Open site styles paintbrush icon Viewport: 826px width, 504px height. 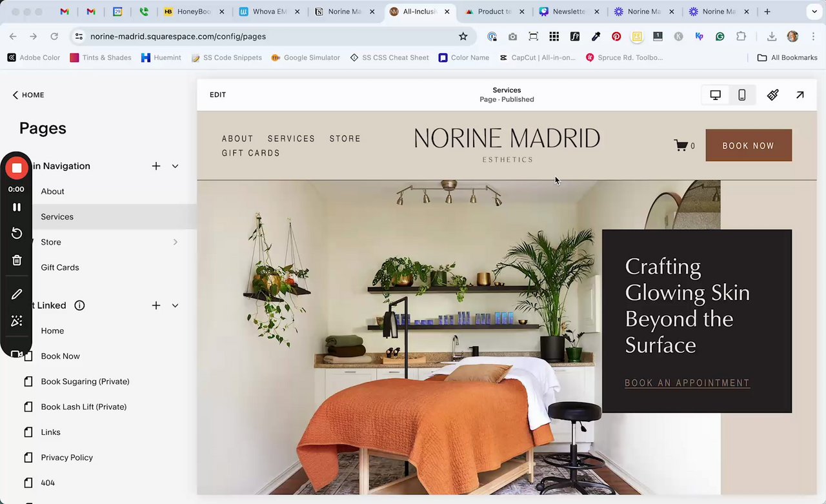[x=772, y=95]
